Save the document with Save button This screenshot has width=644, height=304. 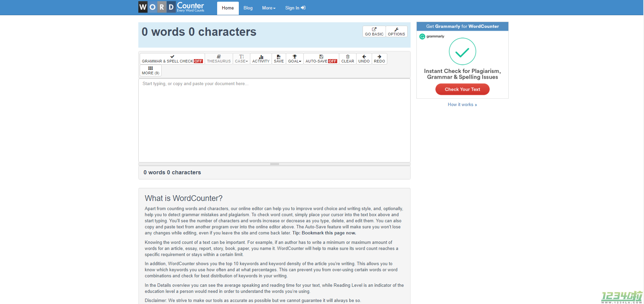point(279,59)
